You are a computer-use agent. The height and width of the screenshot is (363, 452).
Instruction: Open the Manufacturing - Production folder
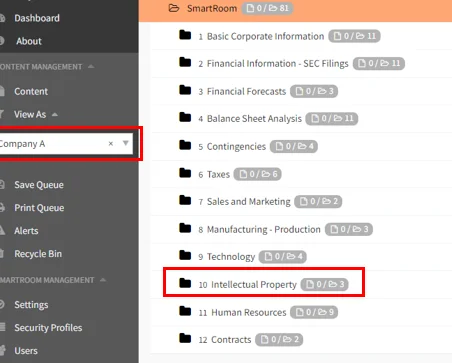[x=263, y=229]
